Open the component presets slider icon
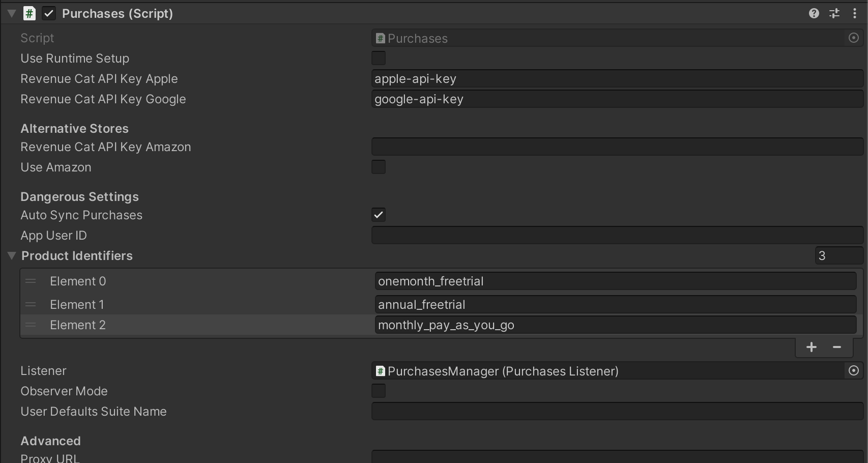Screen dimensions: 868x463 coord(834,14)
